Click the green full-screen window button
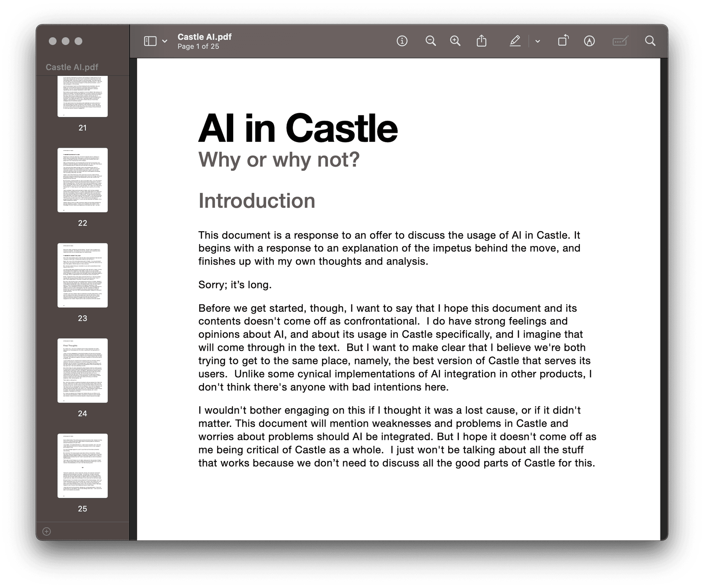 pyautogui.click(x=78, y=41)
